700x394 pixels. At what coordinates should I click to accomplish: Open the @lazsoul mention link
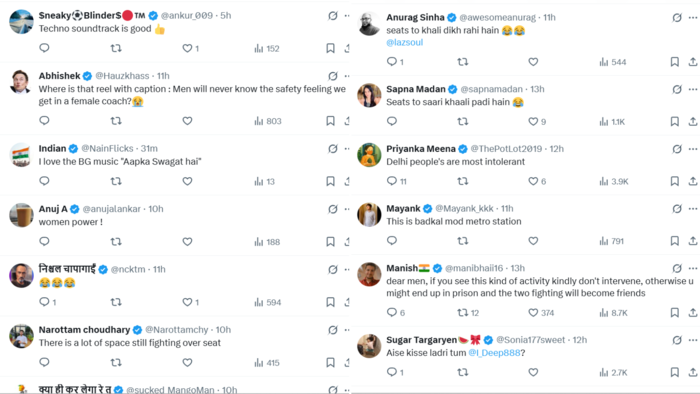[x=404, y=42]
